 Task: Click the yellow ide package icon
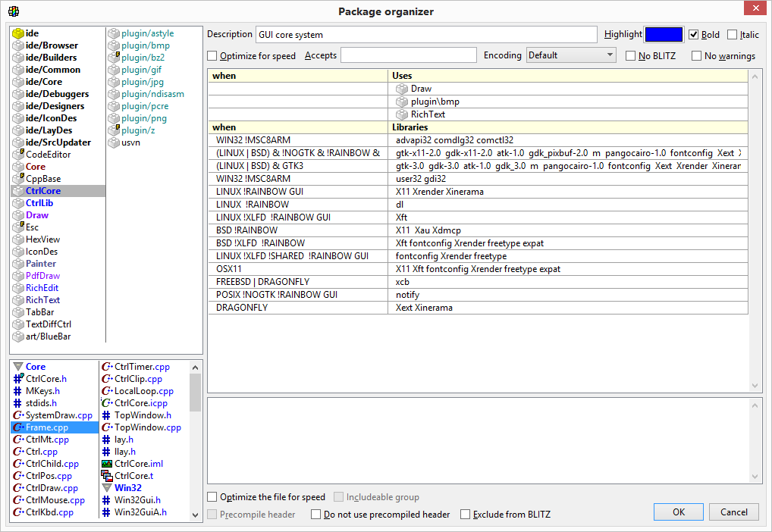click(18, 33)
